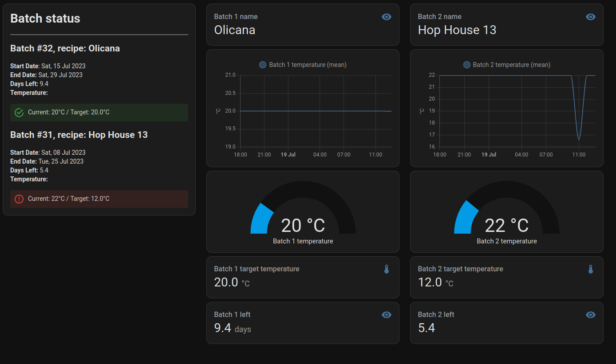The image size is (616, 364).
Task: Click the Batch 1 temperature gauge label
Action: click(303, 241)
